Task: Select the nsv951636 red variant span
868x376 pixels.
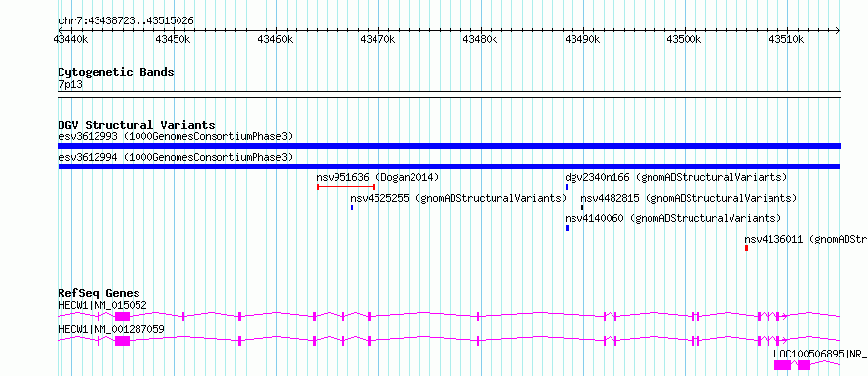Action: pyautogui.click(x=346, y=187)
